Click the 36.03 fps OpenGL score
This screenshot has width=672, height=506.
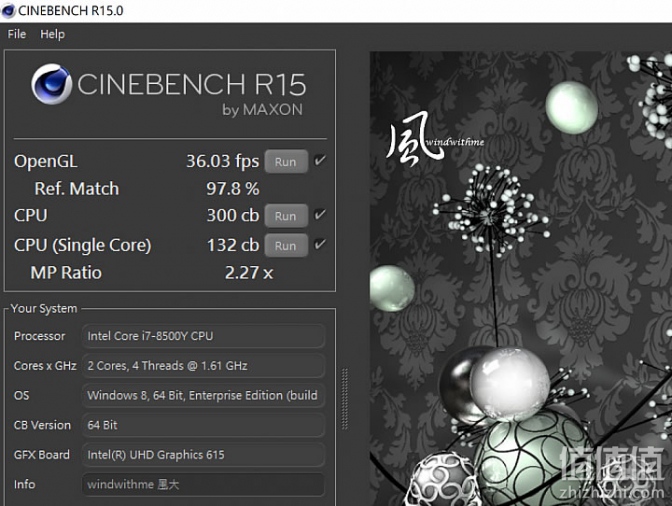[222, 161]
